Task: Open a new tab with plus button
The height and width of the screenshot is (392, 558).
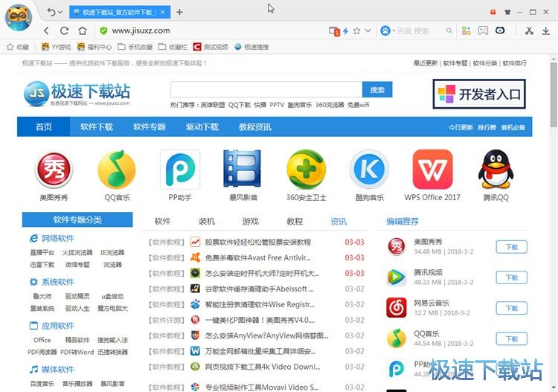Action: 179,12
